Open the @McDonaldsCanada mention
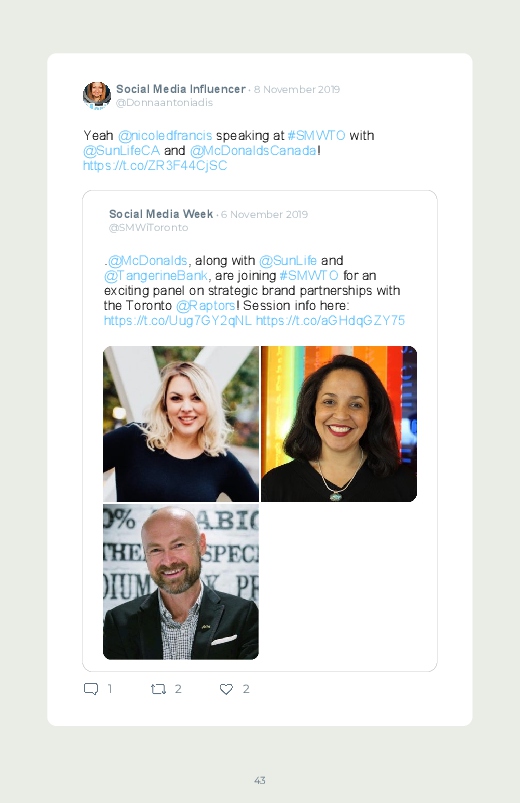The height and width of the screenshot is (803, 520). tap(254, 151)
